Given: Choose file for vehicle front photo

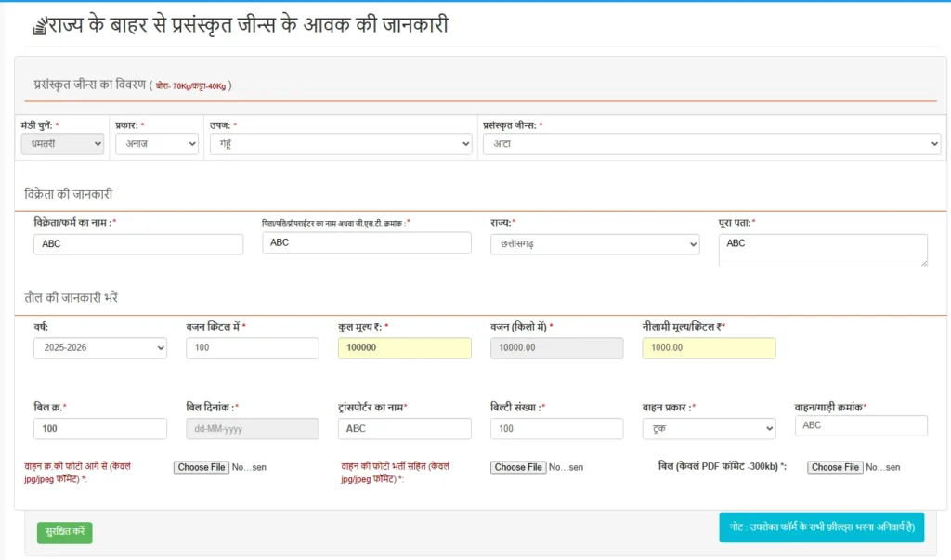Looking at the screenshot, I should (202, 467).
